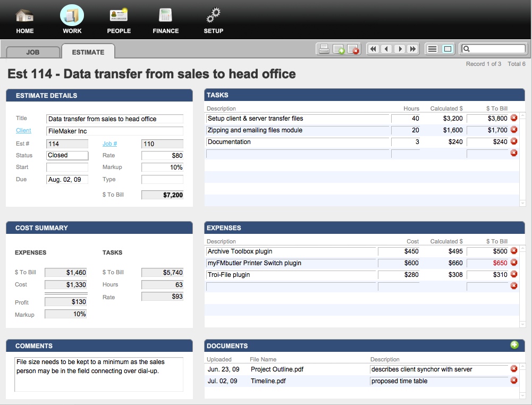Screen dimensions: 532x405
Task: Switch to the Job tab
Action: click(33, 52)
